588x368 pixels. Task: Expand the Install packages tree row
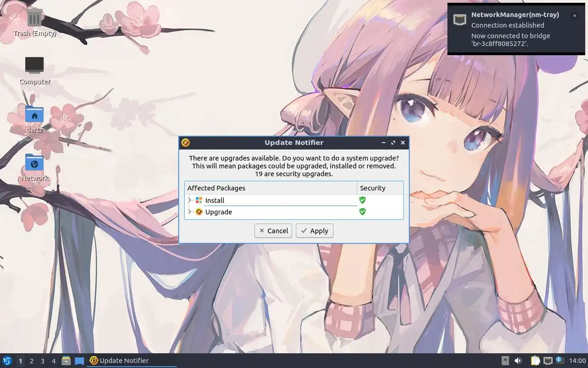pos(189,200)
